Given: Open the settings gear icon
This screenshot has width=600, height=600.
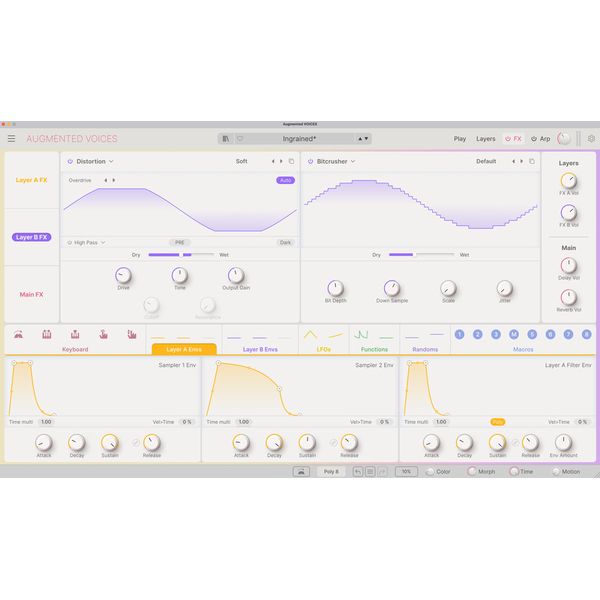Looking at the screenshot, I should 591,139.
